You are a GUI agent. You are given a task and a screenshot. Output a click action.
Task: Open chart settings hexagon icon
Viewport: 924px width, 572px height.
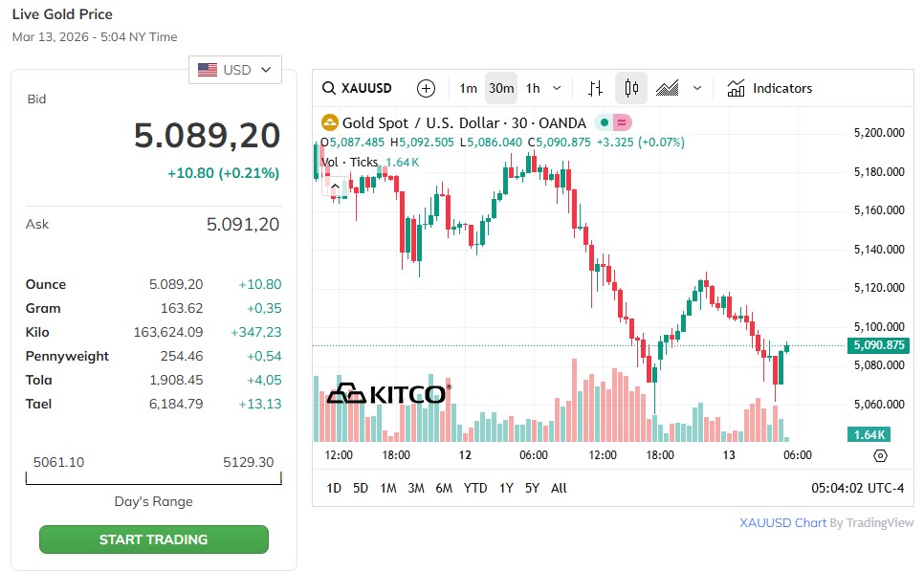click(880, 455)
